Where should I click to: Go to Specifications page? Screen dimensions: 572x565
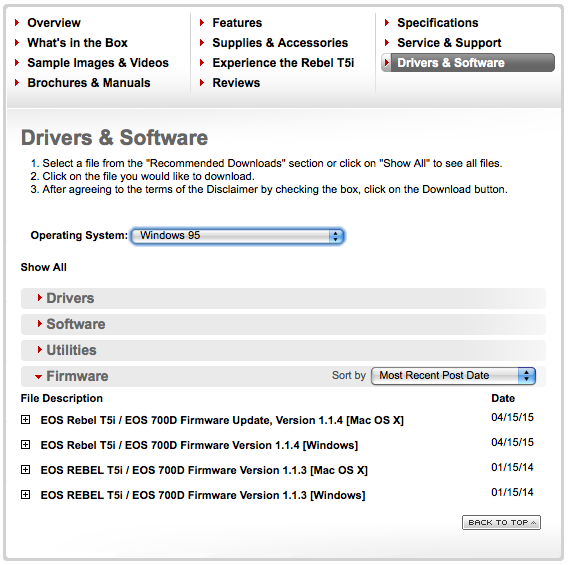pyautogui.click(x=437, y=23)
